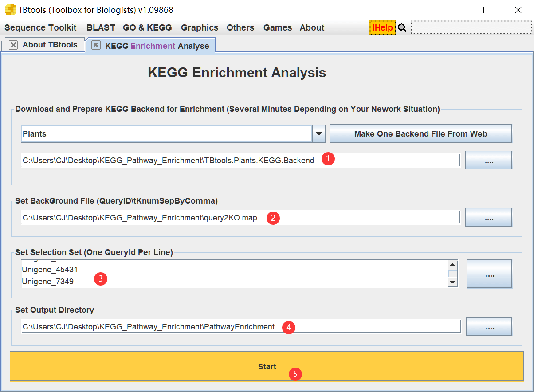Close the KEGG Enrichment Analyse tab
Image resolution: width=534 pixels, height=392 pixels.
[x=96, y=45]
